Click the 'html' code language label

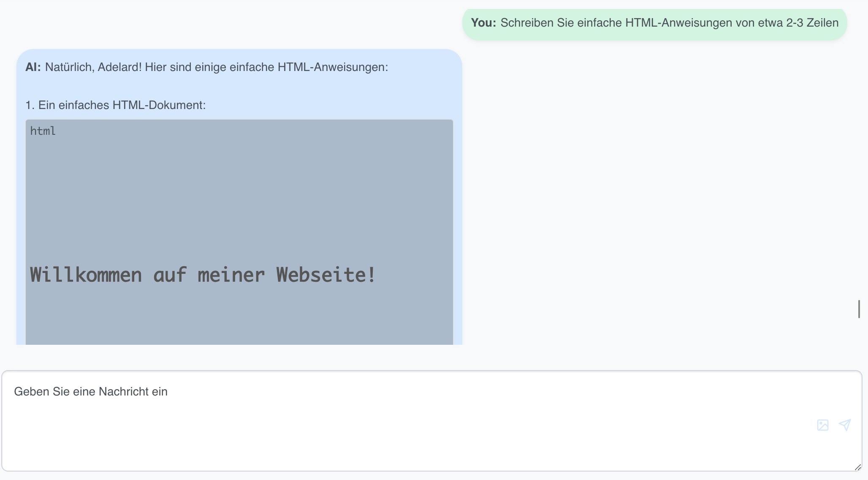click(x=43, y=131)
